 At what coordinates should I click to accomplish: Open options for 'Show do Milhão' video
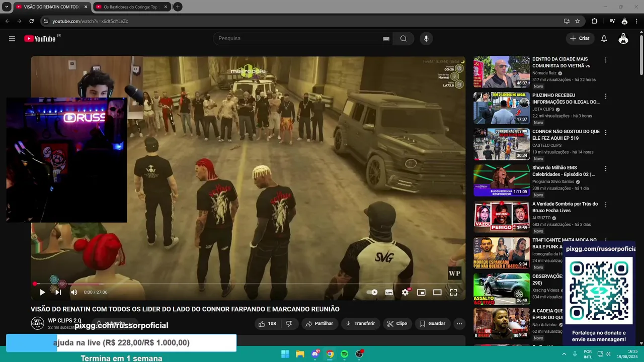click(606, 168)
